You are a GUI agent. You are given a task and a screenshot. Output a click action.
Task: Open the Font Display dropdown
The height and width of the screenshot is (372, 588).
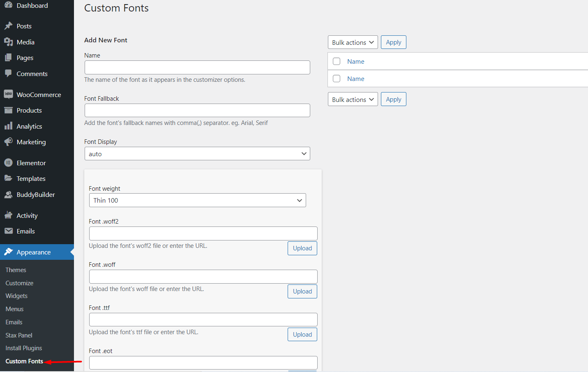[x=197, y=153]
